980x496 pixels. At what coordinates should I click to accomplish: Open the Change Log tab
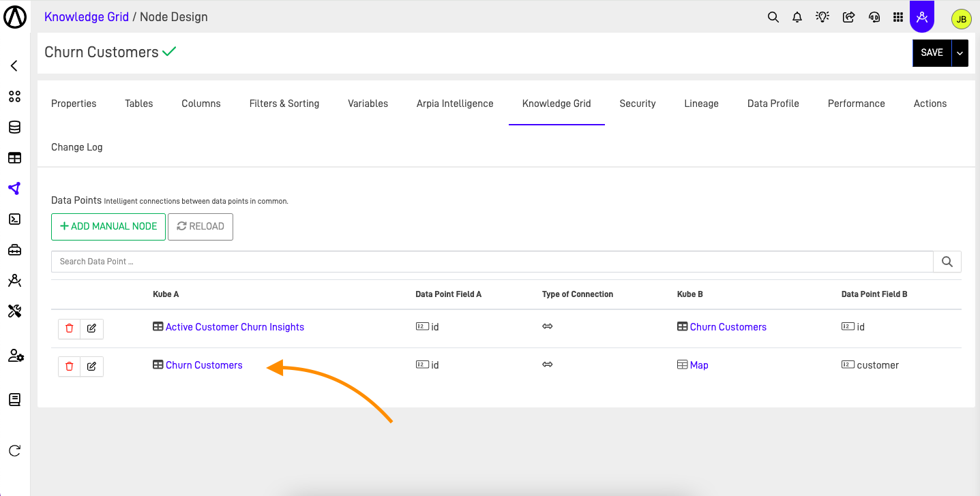click(x=77, y=147)
